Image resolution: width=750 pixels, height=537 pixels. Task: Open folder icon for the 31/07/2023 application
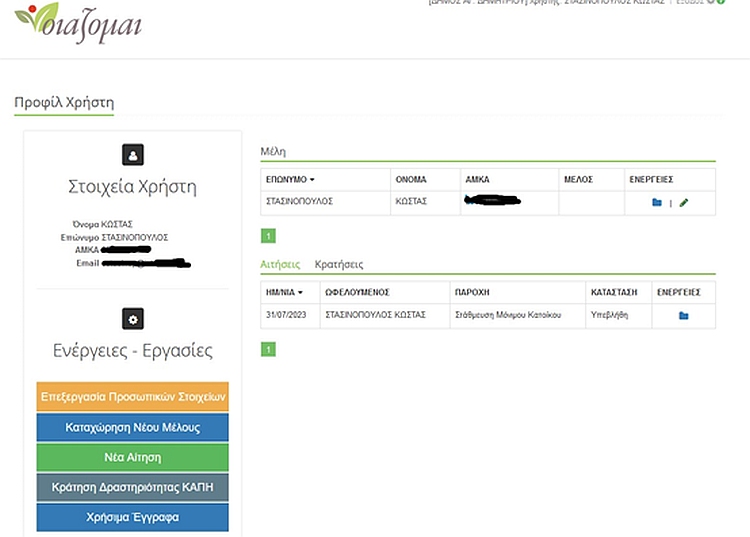(683, 316)
